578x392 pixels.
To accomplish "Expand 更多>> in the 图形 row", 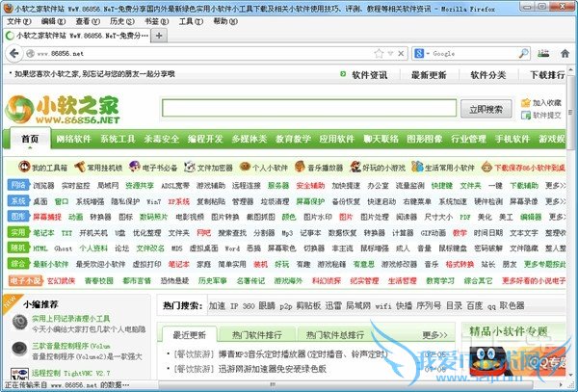I will (x=557, y=217).
